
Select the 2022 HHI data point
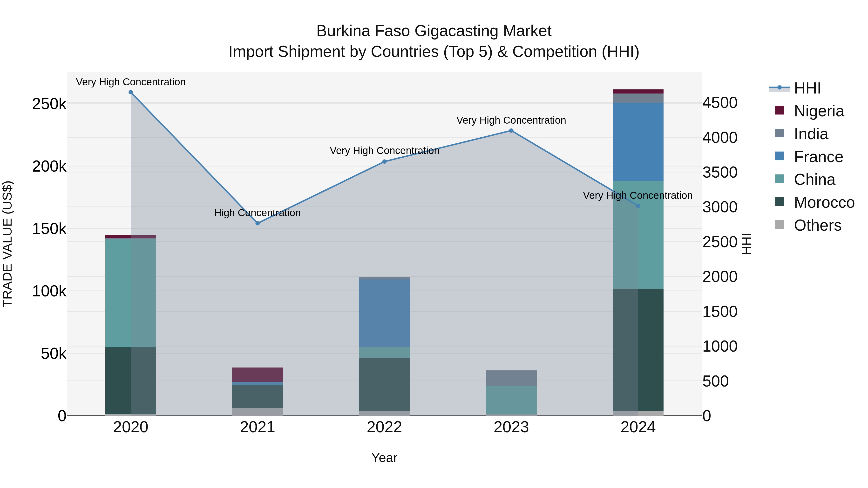385,162
